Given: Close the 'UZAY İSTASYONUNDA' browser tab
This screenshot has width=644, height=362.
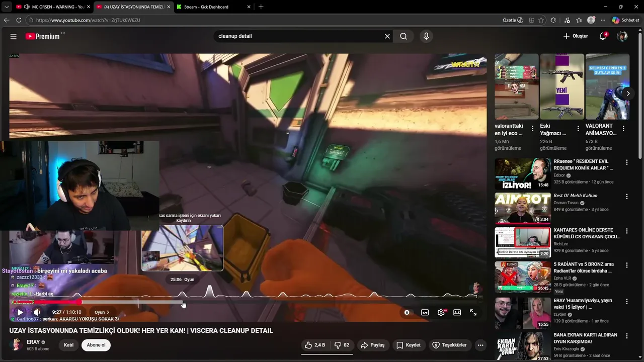Looking at the screenshot, I should tap(168, 7).
